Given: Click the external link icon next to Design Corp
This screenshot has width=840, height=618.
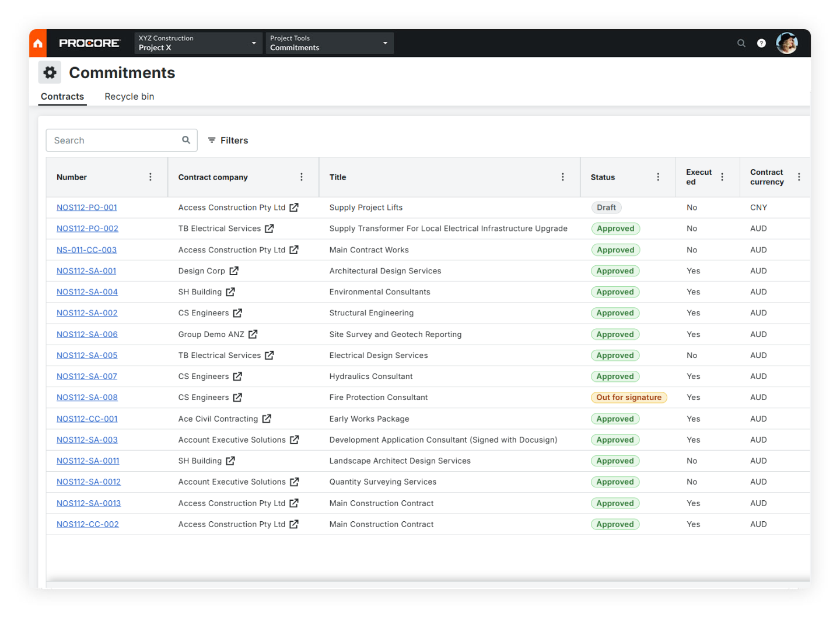Looking at the screenshot, I should pyautogui.click(x=235, y=271).
